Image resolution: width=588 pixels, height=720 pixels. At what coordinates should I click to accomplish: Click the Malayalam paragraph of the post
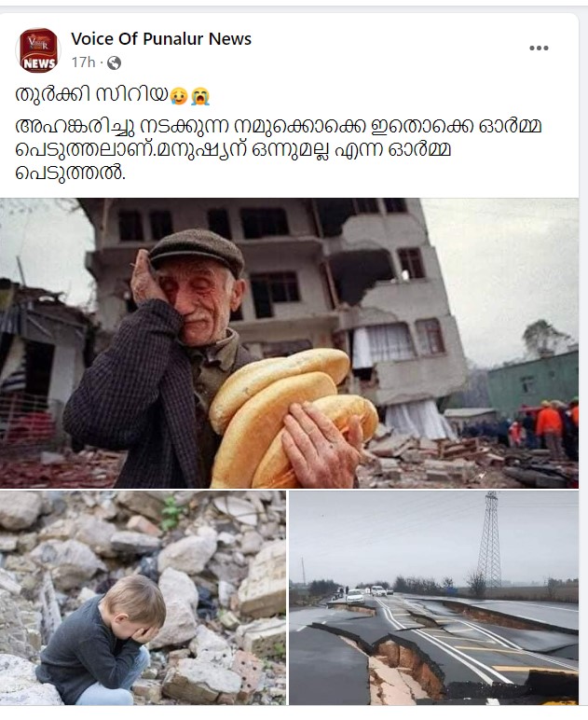(x=278, y=150)
